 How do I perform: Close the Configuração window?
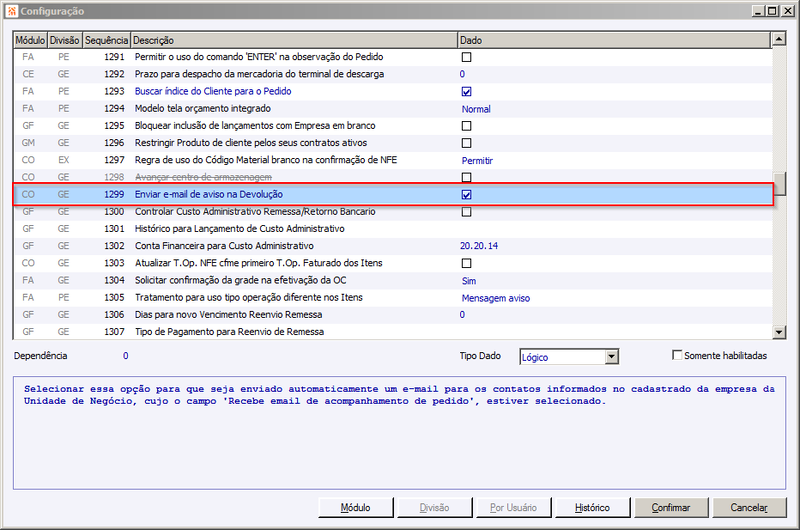pos(787,11)
